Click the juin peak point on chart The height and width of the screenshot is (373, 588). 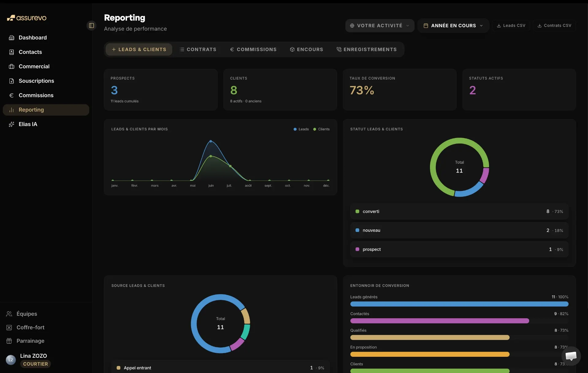click(211, 141)
